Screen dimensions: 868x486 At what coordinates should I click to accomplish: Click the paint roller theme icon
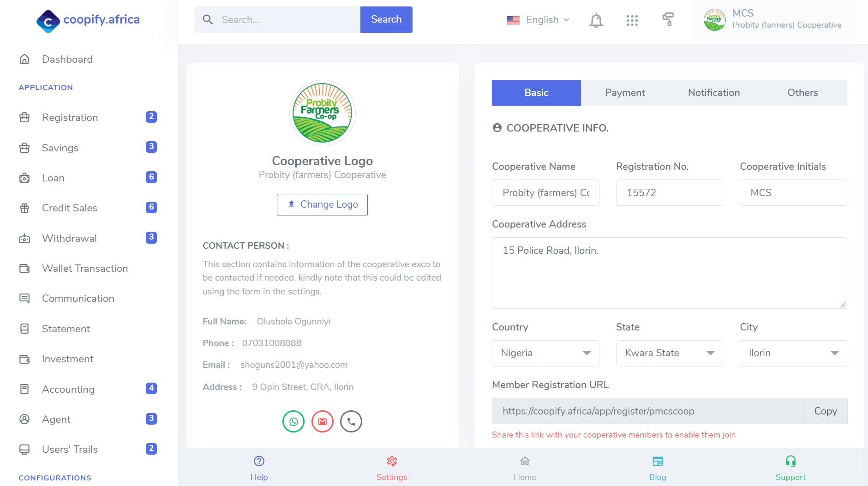point(668,19)
